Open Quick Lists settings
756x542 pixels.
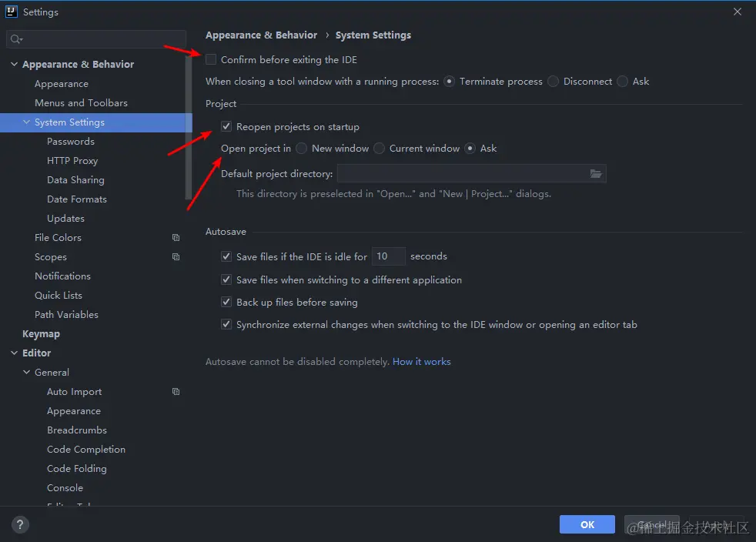59,296
